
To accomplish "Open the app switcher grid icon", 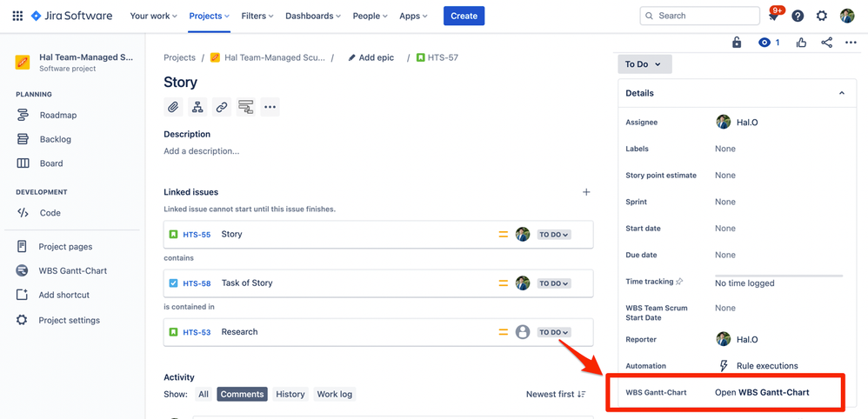I will (17, 16).
